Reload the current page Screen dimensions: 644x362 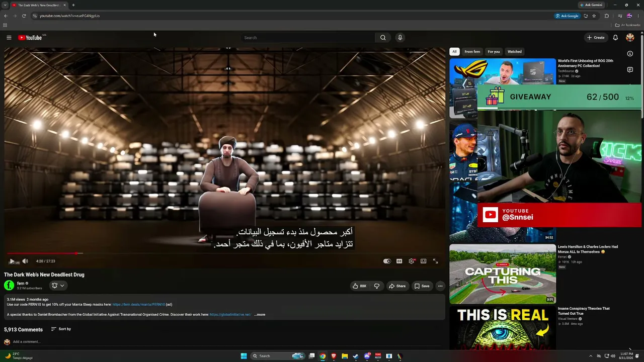[x=24, y=16]
